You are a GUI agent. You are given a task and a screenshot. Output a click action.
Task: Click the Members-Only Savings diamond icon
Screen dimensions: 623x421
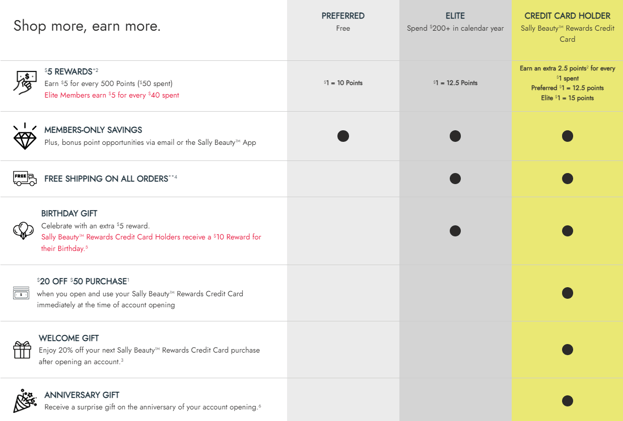click(x=25, y=136)
